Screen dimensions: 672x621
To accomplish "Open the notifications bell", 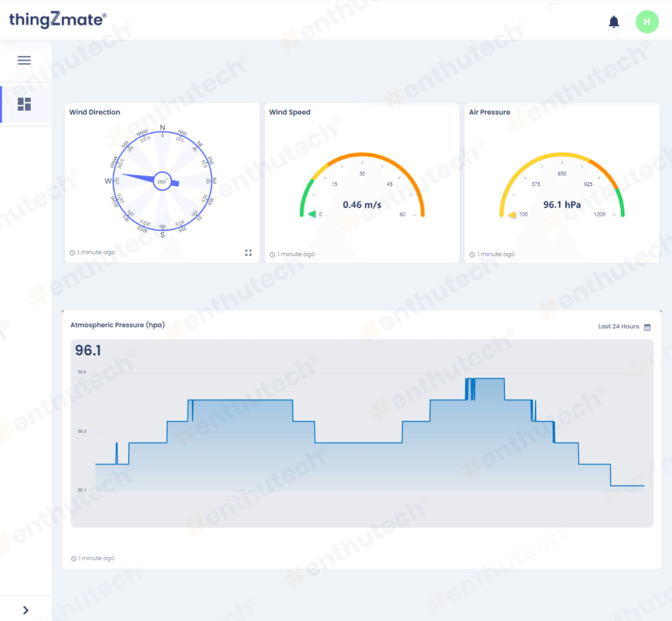I will 614,22.
